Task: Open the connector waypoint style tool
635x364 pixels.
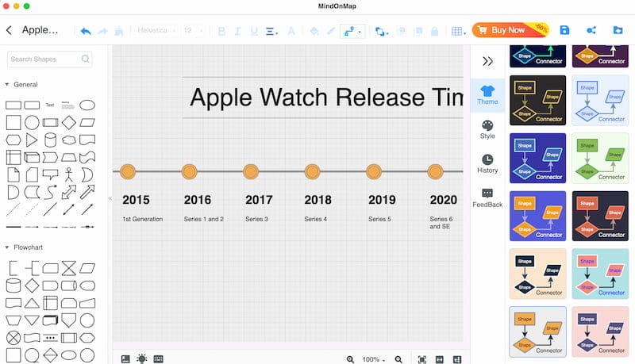Action: 352,31
